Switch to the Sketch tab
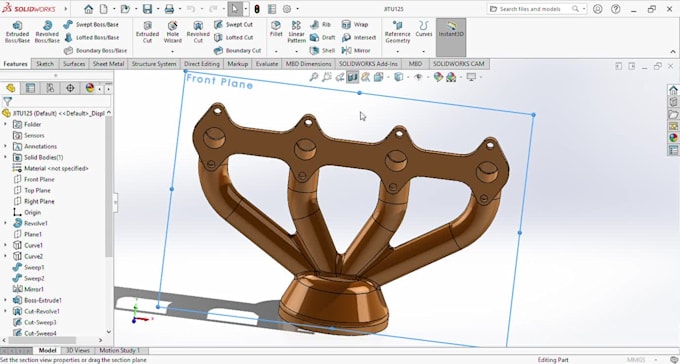680x364 pixels. point(45,64)
